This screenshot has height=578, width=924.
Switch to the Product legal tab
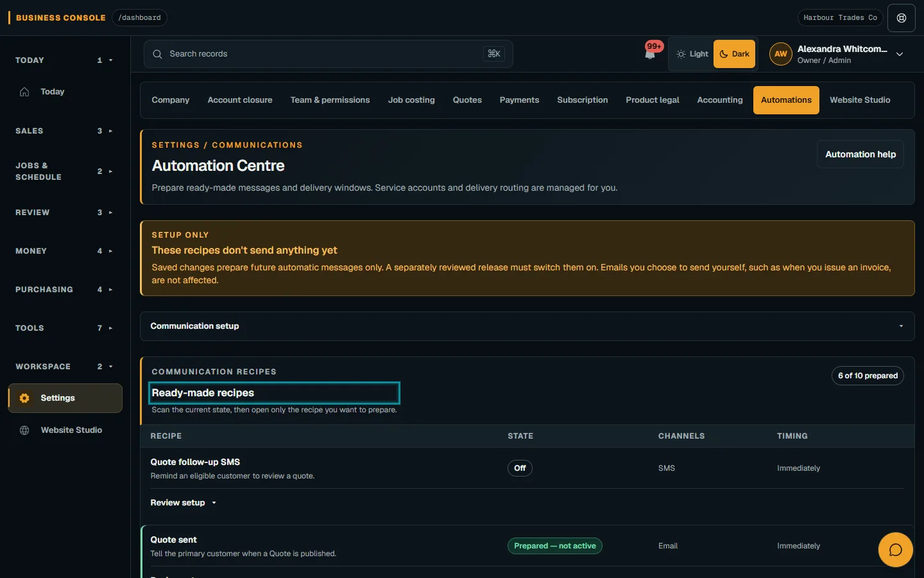point(653,100)
